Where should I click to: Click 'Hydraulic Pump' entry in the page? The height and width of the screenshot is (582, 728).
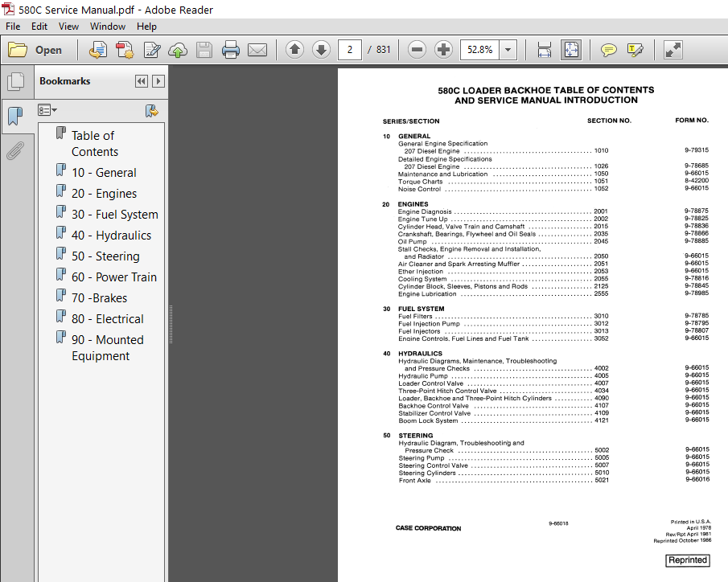point(423,376)
